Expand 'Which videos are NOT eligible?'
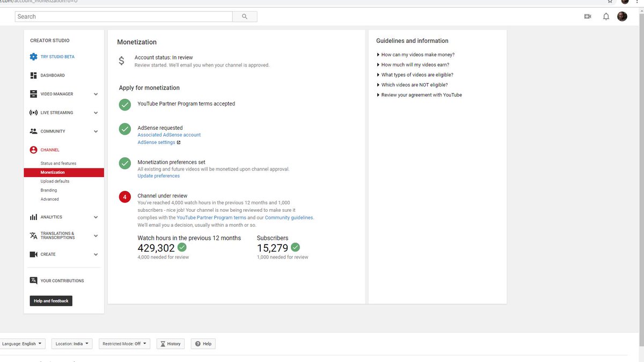 click(412, 85)
